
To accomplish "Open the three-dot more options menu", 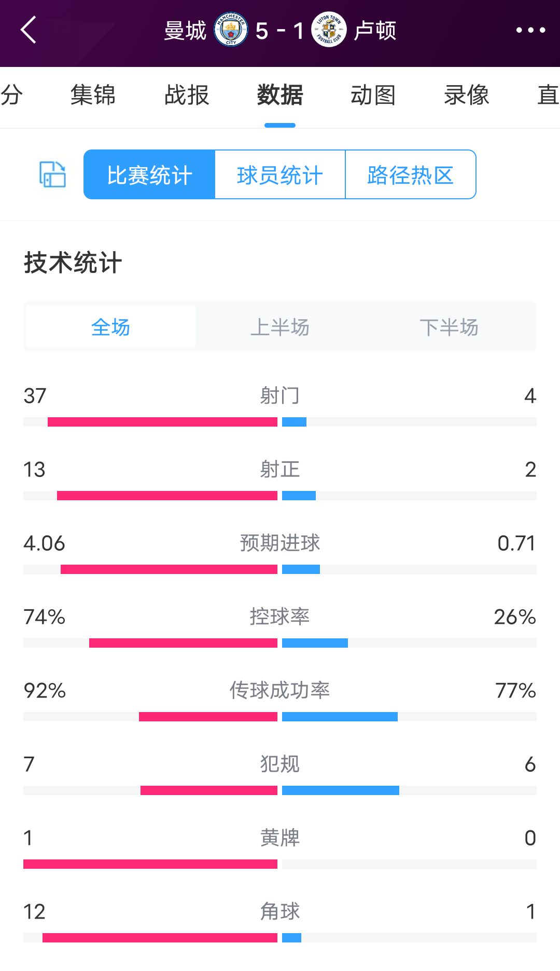I will click(530, 30).
